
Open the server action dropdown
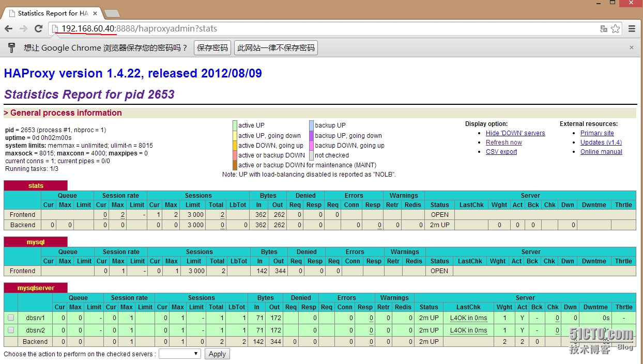point(180,354)
